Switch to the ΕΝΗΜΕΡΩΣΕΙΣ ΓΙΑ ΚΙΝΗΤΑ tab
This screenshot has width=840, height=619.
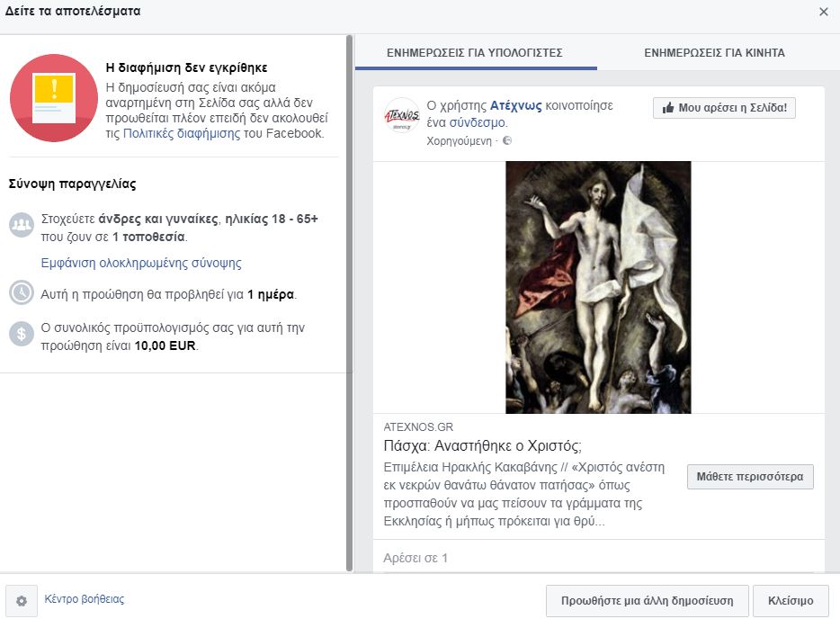(x=716, y=52)
